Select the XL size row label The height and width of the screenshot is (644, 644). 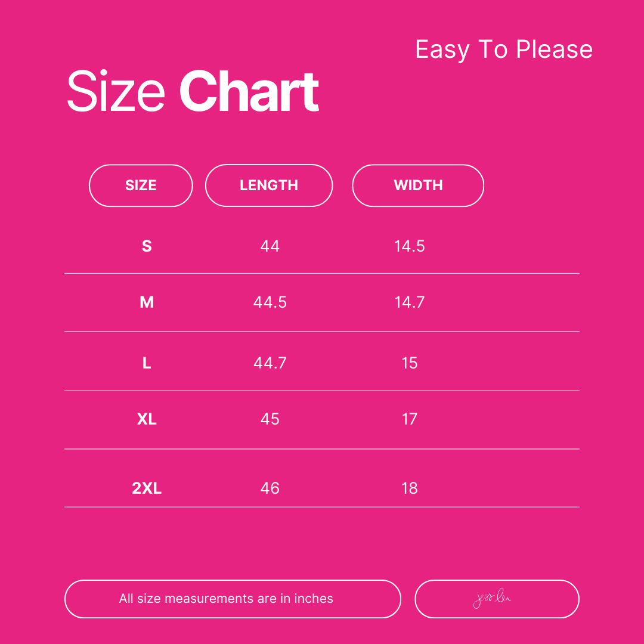(x=147, y=419)
